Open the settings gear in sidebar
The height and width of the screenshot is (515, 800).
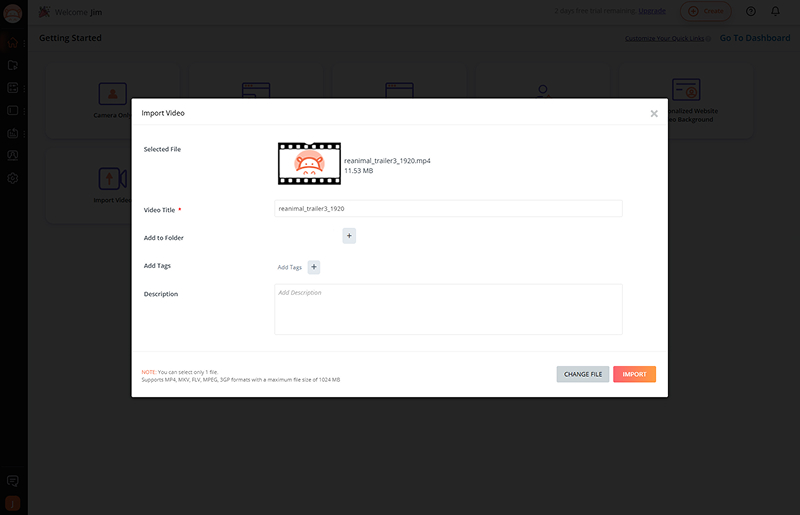point(13,178)
